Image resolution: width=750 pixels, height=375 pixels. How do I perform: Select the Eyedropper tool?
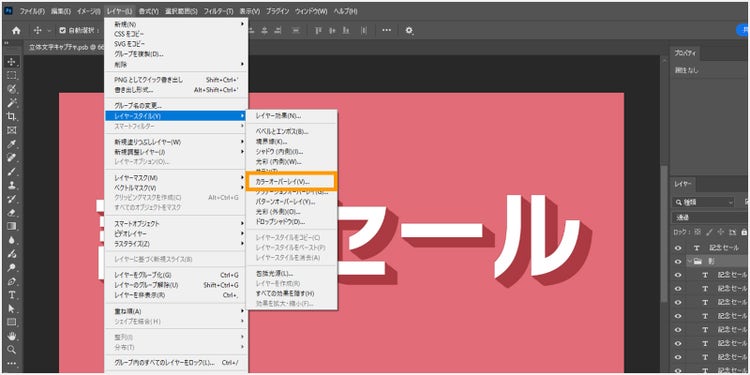[x=12, y=144]
